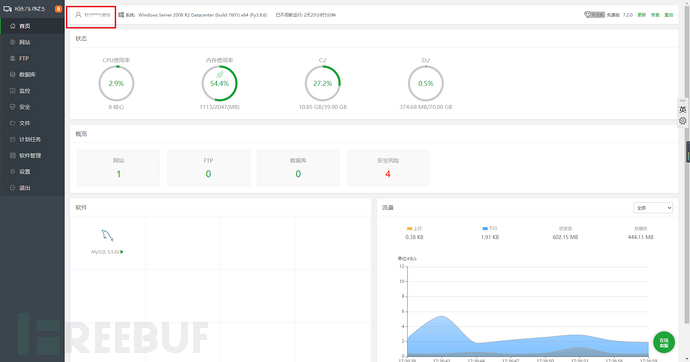
Task: Click the 免费版 edition label
Action: (x=613, y=15)
